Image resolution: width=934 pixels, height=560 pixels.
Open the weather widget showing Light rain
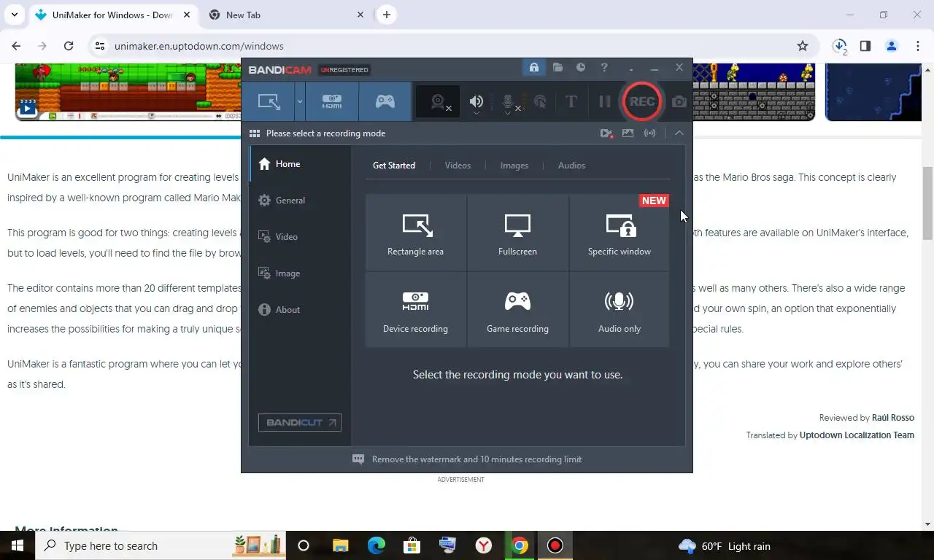724,546
